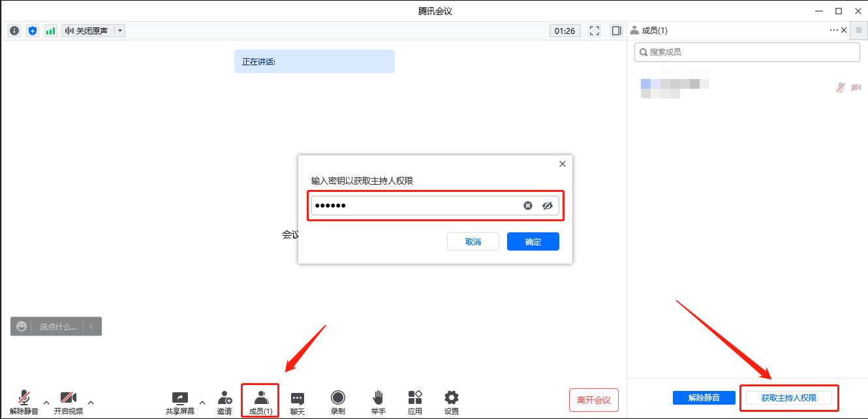Enter fullscreen mode with expand icon
Viewport: 868px width, 419px height.
[595, 31]
